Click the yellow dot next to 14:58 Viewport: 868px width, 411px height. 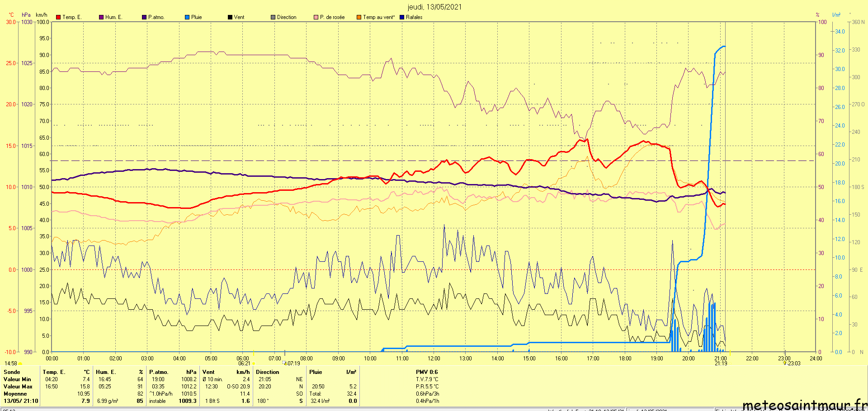point(20,364)
